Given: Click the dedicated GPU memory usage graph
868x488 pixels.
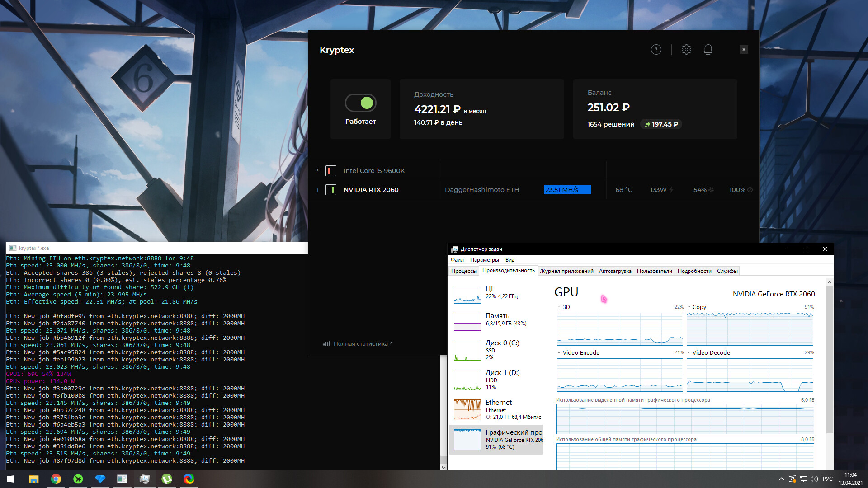Looking at the screenshot, I should (x=685, y=419).
